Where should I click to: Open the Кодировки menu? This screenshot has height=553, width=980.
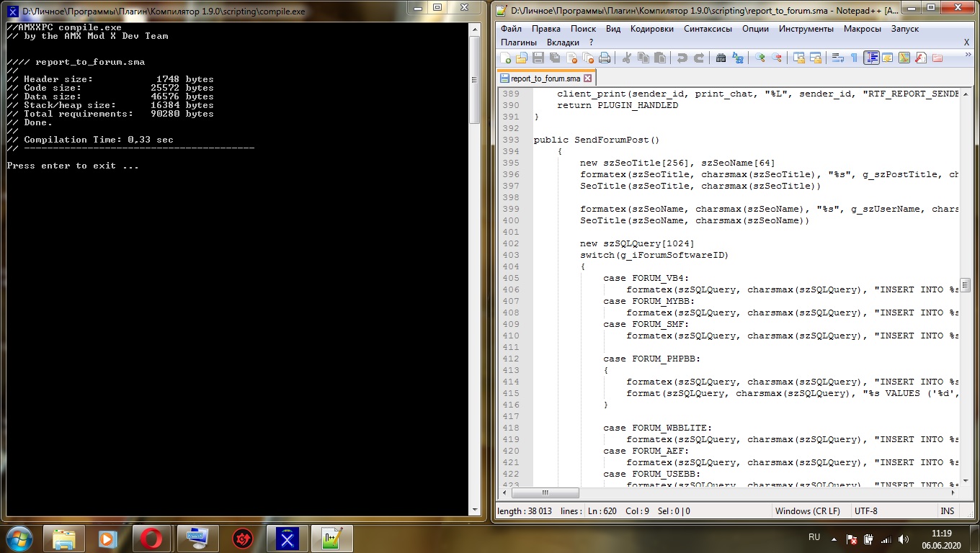click(x=652, y=29)
